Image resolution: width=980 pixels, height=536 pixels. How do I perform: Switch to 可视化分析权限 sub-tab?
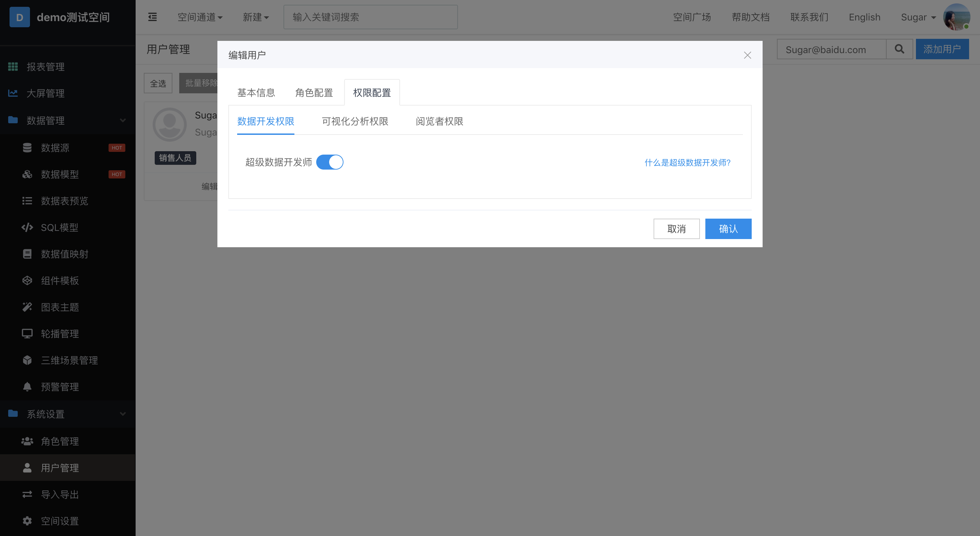pos(355,121)
